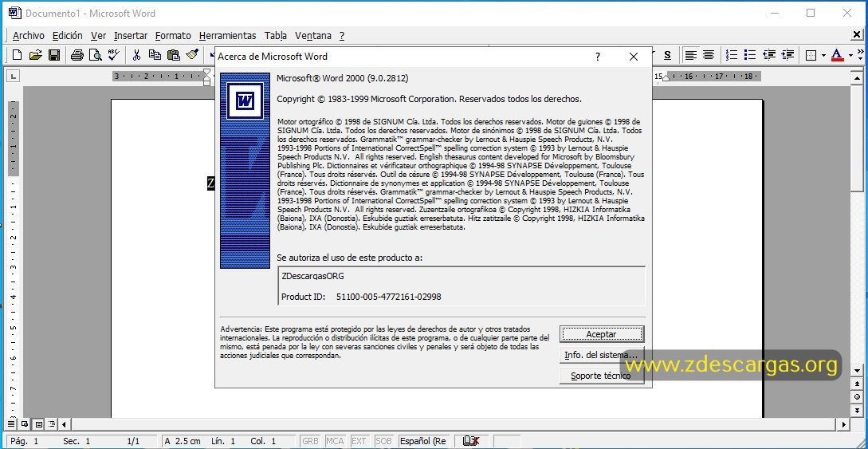
Task: Toggle MCA track changes indicator
Action: (x=335, y=441)
